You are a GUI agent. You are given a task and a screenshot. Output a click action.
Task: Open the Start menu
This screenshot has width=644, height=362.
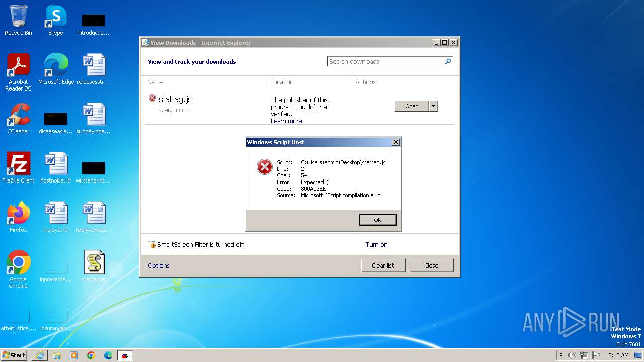pyautogui.click(x=14, y=355)
